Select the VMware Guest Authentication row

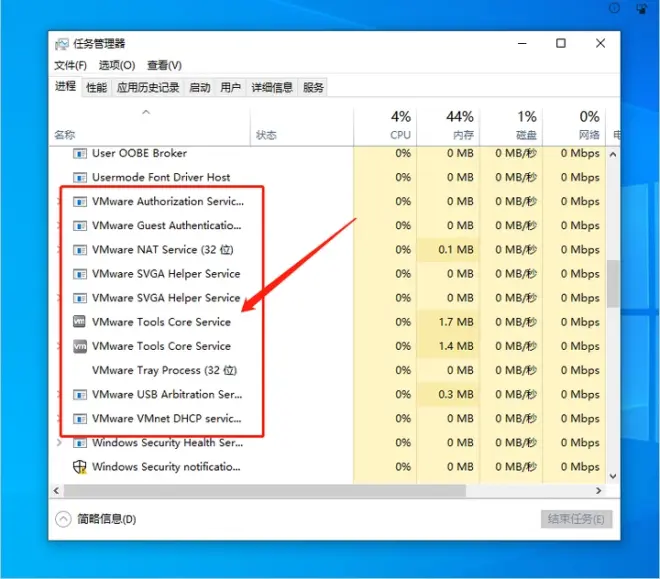pos(327,226)
